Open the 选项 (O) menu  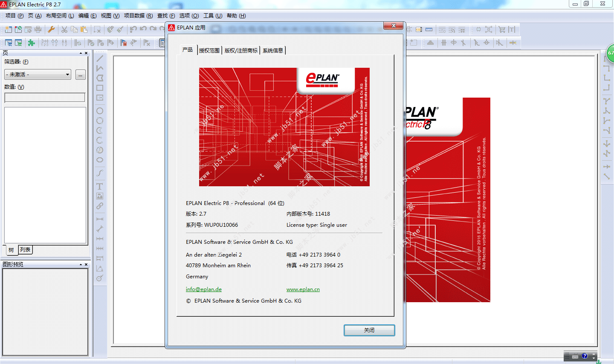(x=189, y=16)
